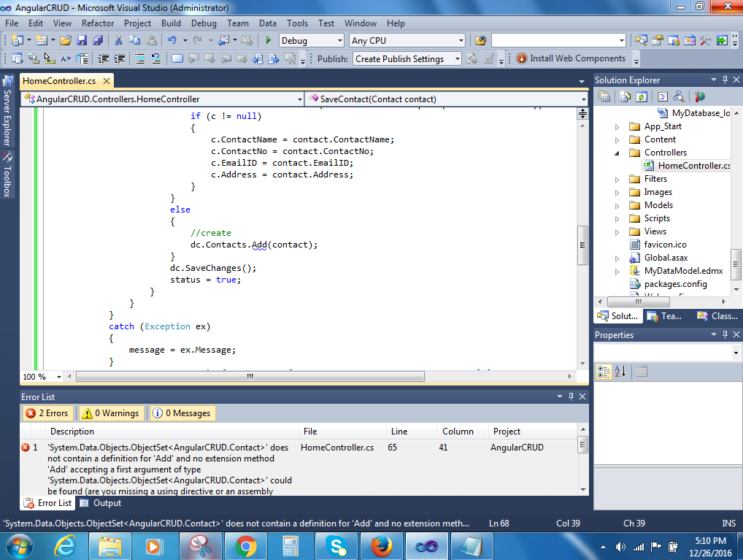Open the Refactor menu
Screen dimensions: 743x560
coord(98,23)
